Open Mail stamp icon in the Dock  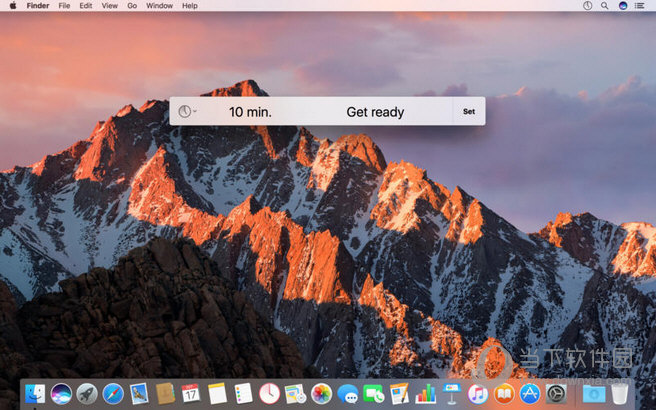[139, 394]
